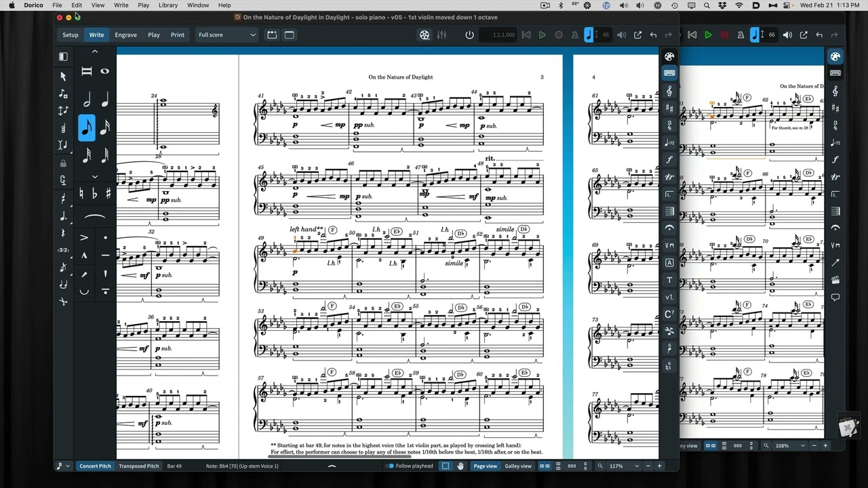
Task: Click the sharp accidental button
Action: click(x=108, y=194)
